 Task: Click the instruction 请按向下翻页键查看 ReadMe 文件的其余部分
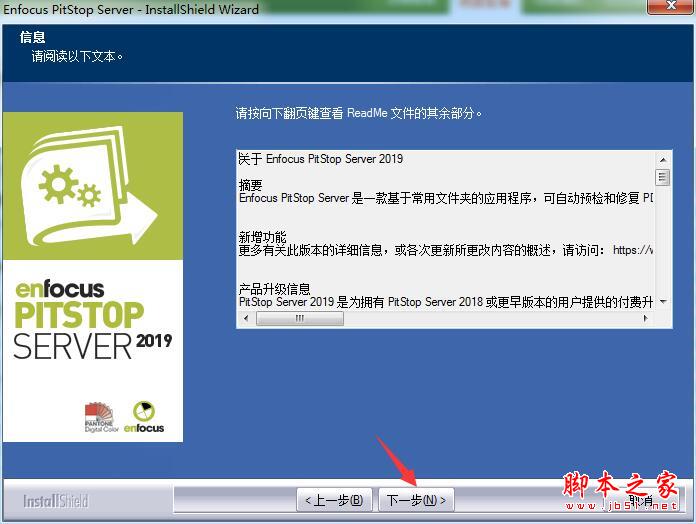[x=359, y=114]
